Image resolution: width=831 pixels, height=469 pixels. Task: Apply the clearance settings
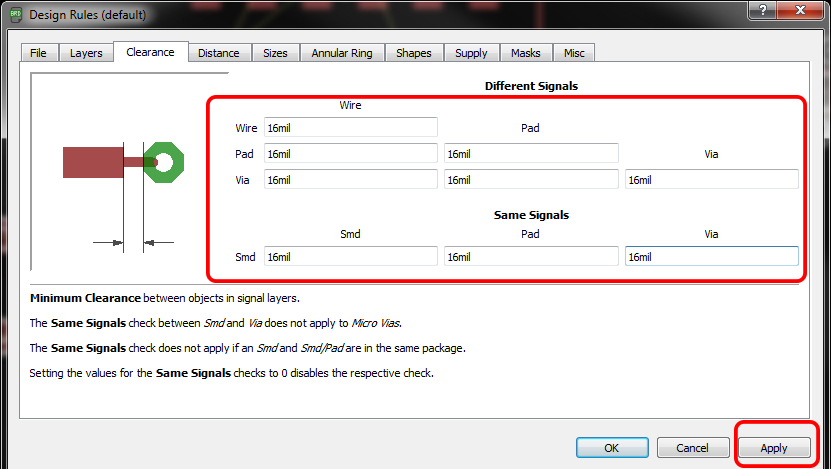[x=774, y=448]
